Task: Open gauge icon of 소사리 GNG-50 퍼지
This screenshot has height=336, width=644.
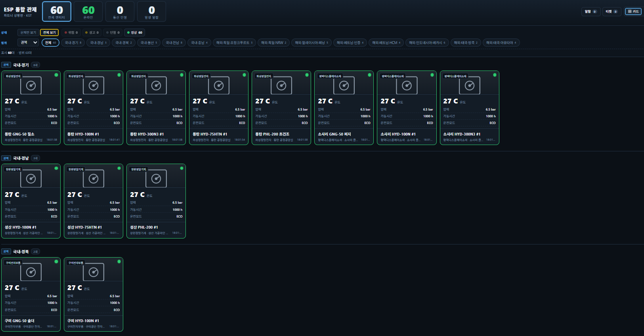Action: pos(344,85)
